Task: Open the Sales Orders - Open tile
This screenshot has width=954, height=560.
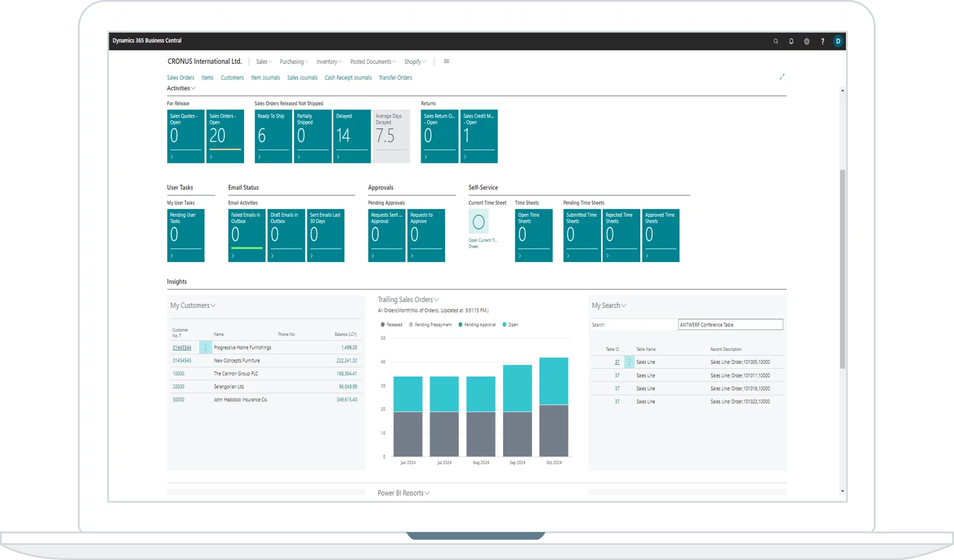Action: click(225, 136)
